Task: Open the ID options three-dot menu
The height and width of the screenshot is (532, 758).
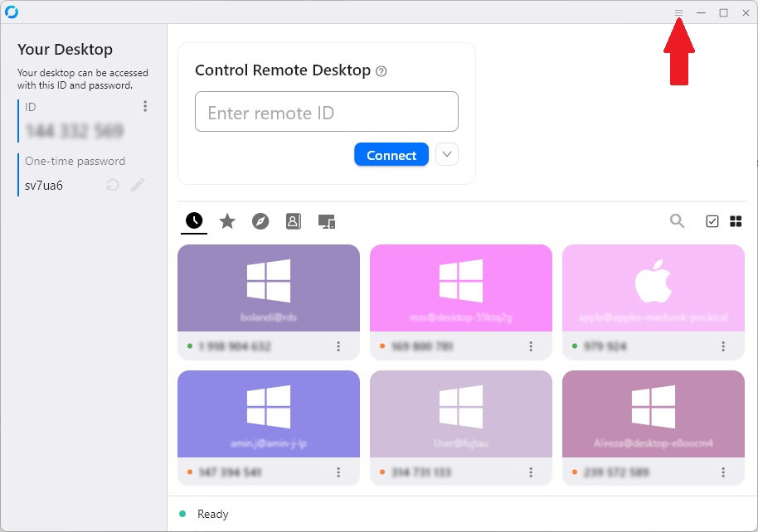Action: (145, 106)
